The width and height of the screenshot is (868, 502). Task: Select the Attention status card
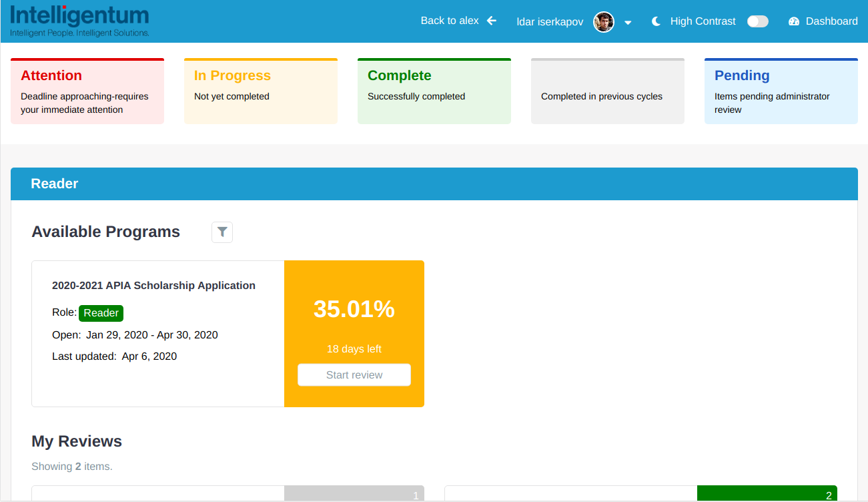coord(87,91)
